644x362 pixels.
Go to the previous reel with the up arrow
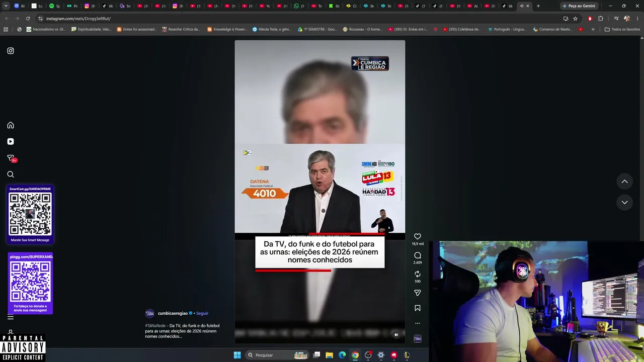[x=624, y=182]
